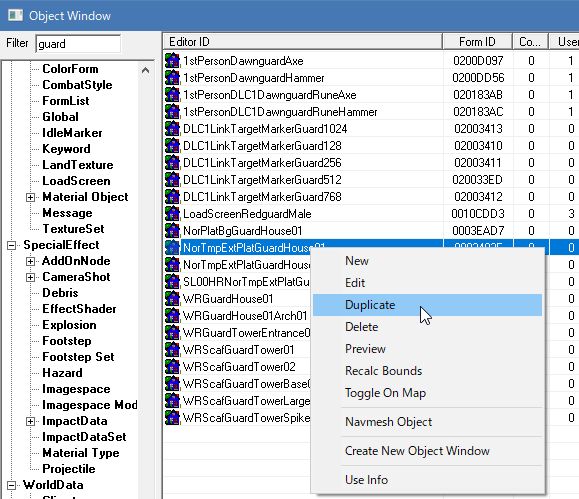Select EffectShader in the category tree
This screenshot has width=579, height=499.
[79, 309]
